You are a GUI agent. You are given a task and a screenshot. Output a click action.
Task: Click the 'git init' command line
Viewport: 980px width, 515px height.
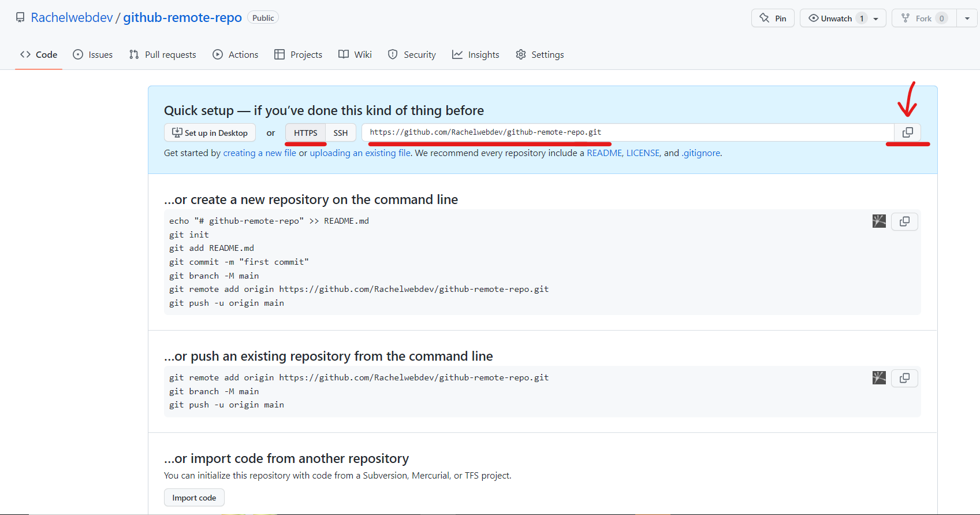pyautogui.click(x=189, y=235)
